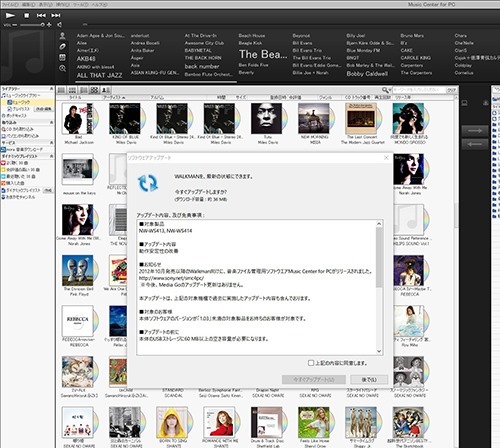Skip to the next track
Image resolution: width=500 pixels, height=448 pixels.
56,15
